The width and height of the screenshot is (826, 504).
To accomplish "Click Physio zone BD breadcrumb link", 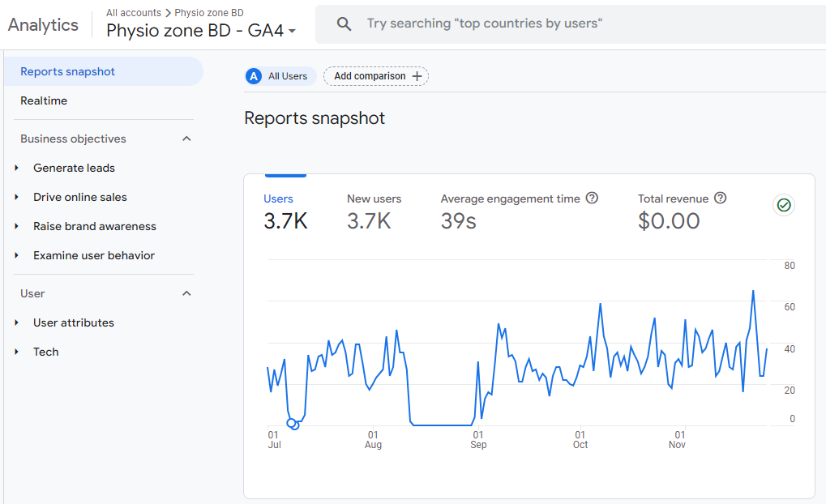I will [209, 13].
